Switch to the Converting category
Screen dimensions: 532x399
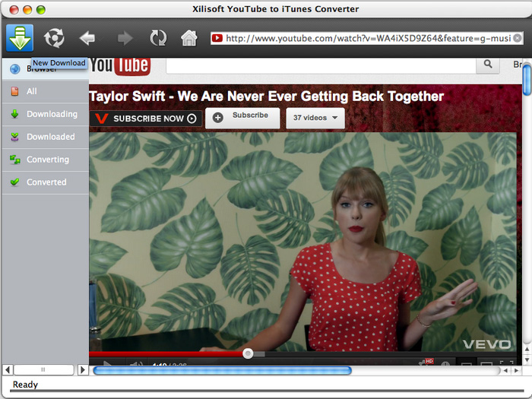47,160
